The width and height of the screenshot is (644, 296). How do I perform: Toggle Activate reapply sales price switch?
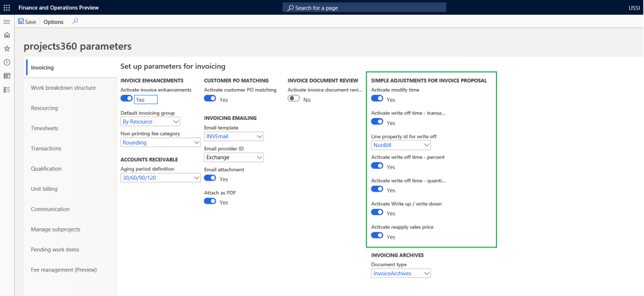pyautogui.click(x=377, y=236)
